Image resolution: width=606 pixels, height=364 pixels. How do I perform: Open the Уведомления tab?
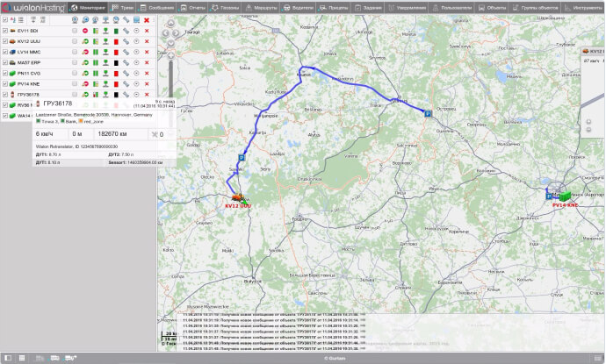coord(407,8)
